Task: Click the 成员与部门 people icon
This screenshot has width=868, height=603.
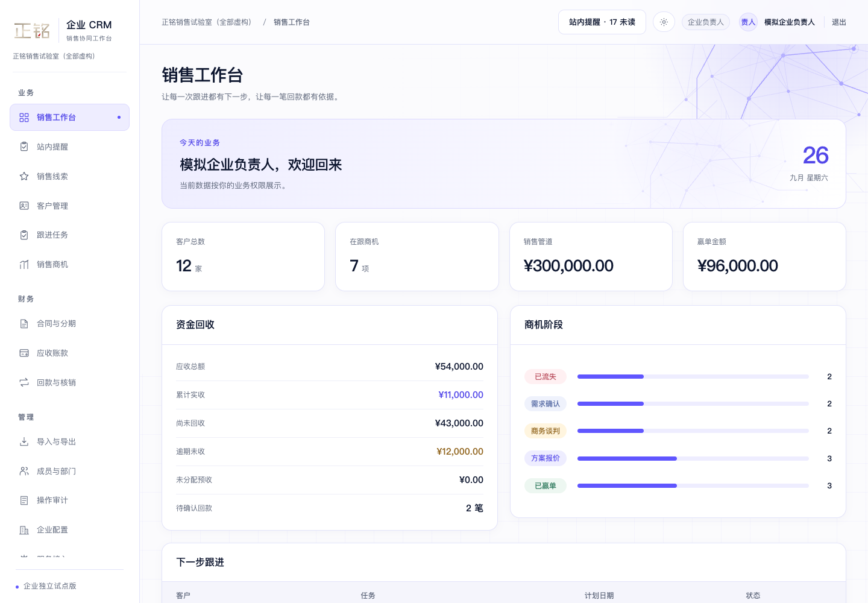Action: 24,471
